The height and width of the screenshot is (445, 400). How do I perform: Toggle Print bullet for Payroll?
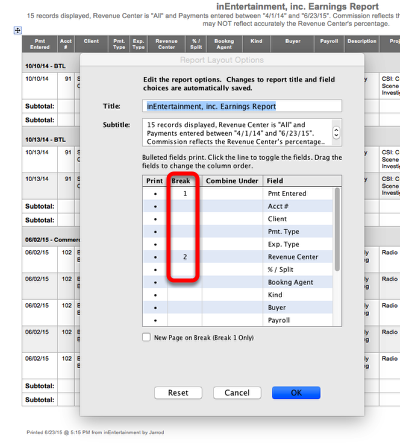[x=155, y=320]
